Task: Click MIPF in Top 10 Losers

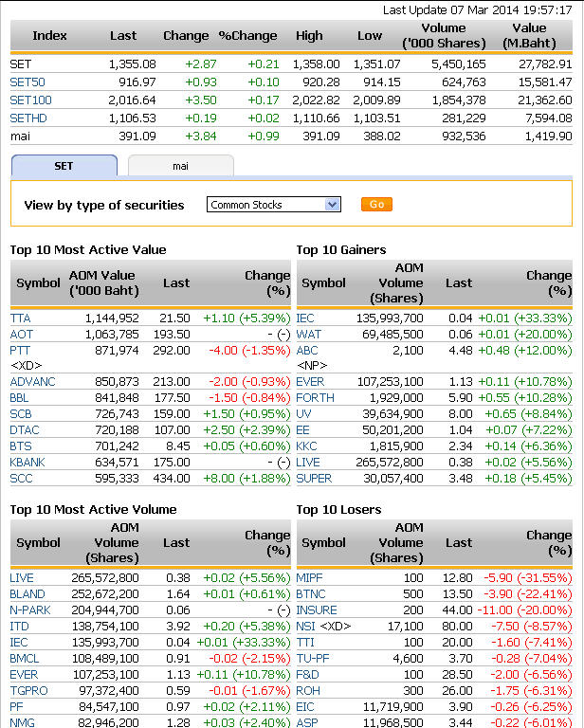Action: (309, 577)
